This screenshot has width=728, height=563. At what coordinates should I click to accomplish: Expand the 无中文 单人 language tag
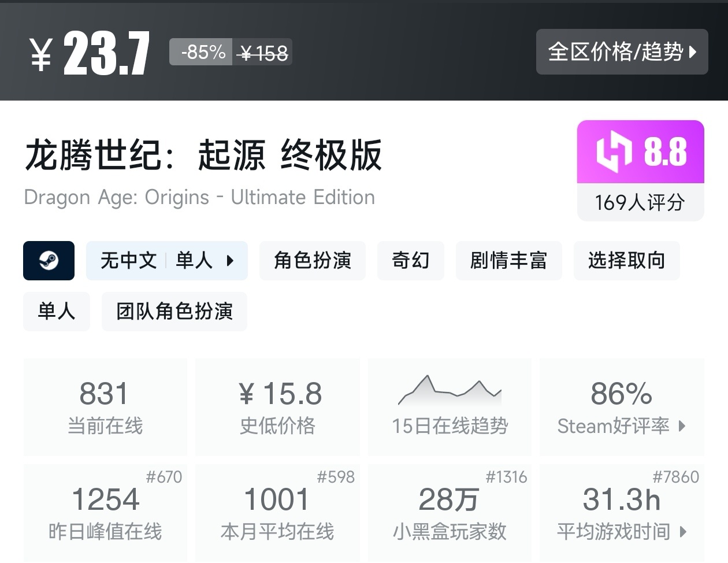coord(167,261)
